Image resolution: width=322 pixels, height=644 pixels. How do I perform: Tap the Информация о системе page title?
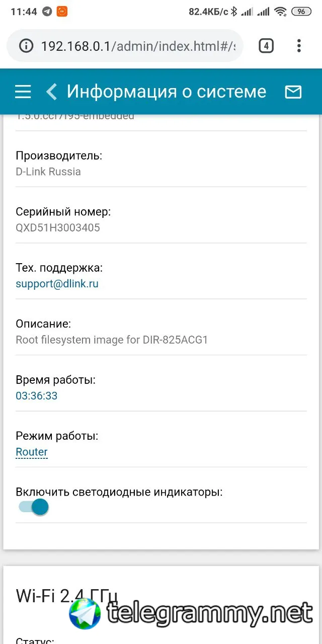167,92
